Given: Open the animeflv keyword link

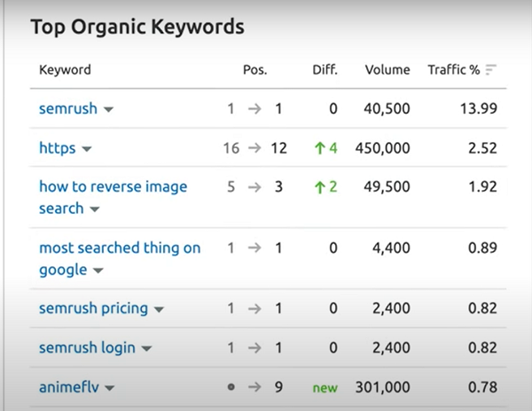Looking at the screenshot, I should point(69,386).
